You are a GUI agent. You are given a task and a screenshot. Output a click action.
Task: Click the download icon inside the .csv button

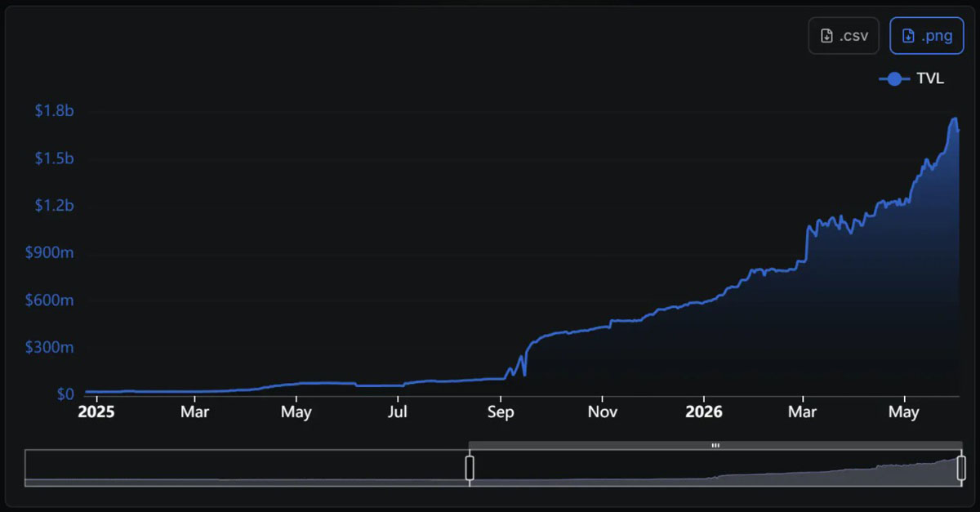pos(826,36)
